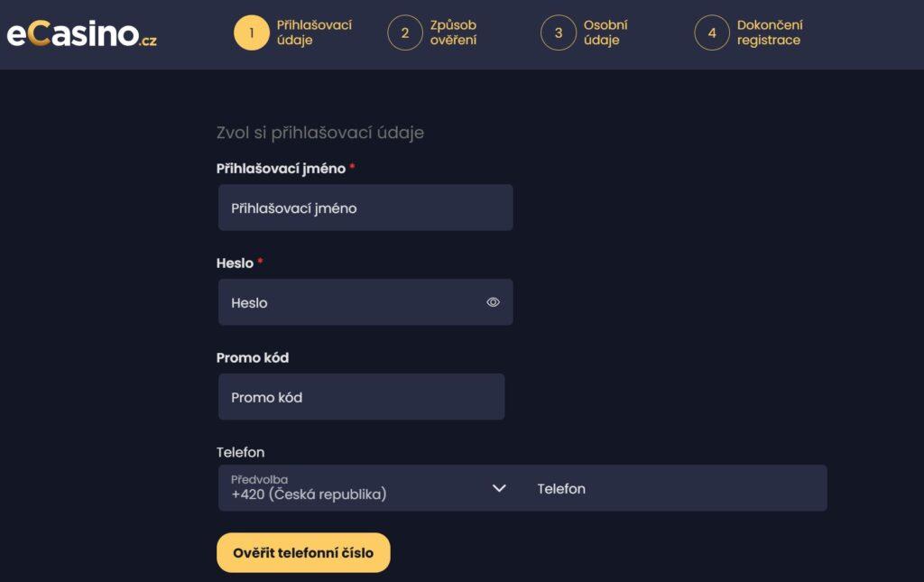
Task: Click the phone prefix chevron arrow
Action: coord(499,488)
